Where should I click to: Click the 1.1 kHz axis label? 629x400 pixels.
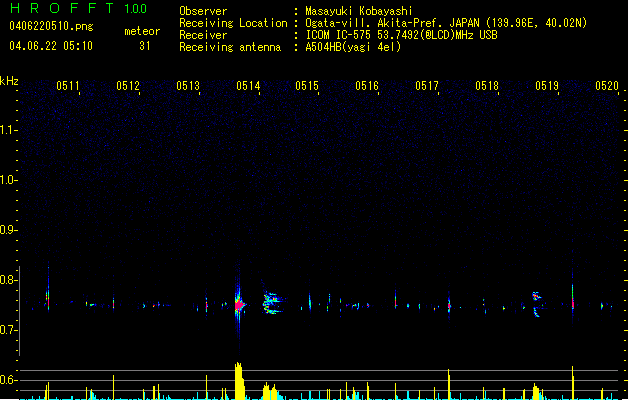coord(8,130)
